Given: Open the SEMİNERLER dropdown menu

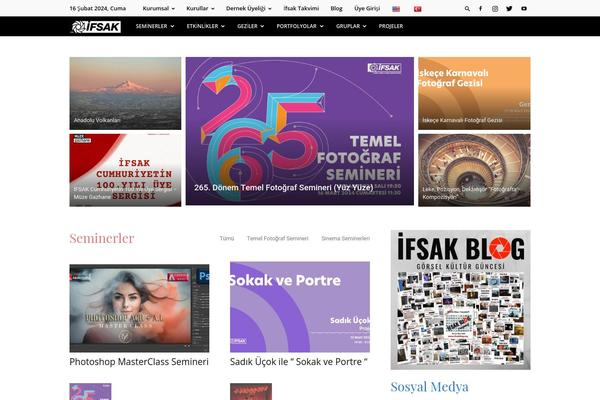Looking at the screenshot, I should (x=155, y=26).
